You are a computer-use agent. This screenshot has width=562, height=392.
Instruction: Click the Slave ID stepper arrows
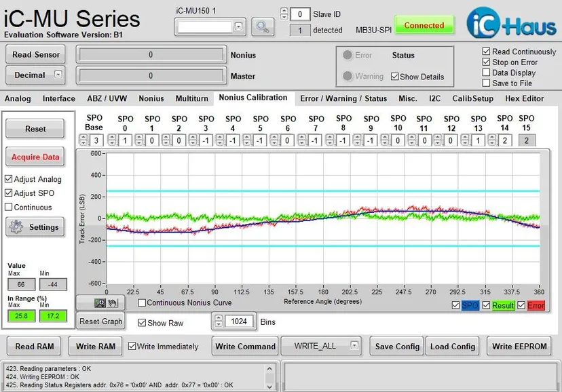tap(284, 14)
